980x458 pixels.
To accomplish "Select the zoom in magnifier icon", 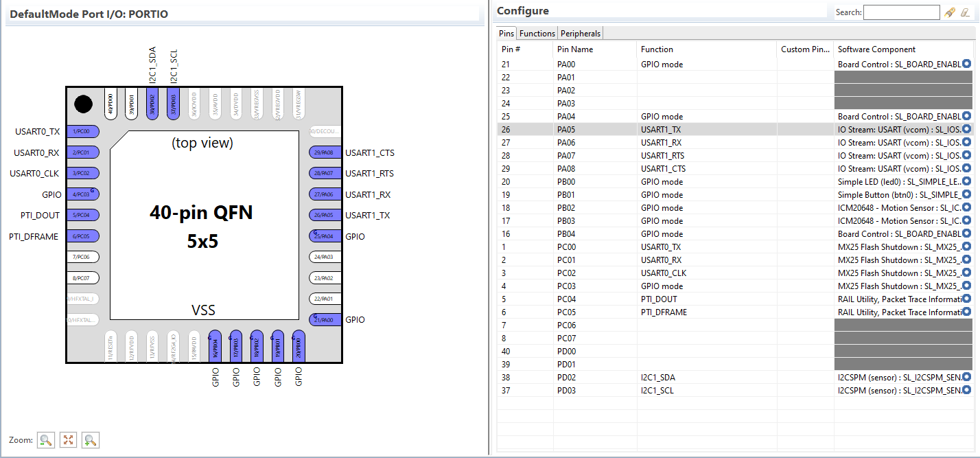I will 90,439.
